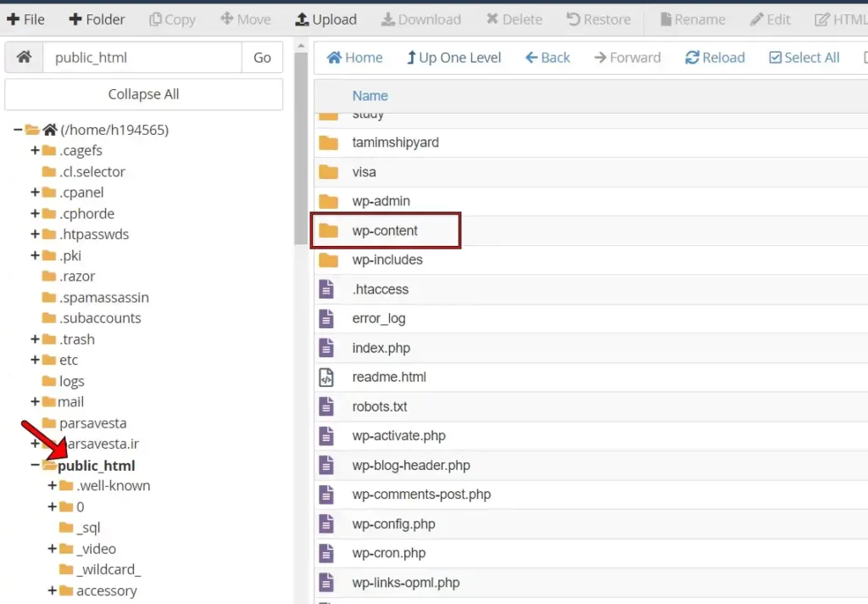Select the visa folder icon

click(x=328, y=171)
